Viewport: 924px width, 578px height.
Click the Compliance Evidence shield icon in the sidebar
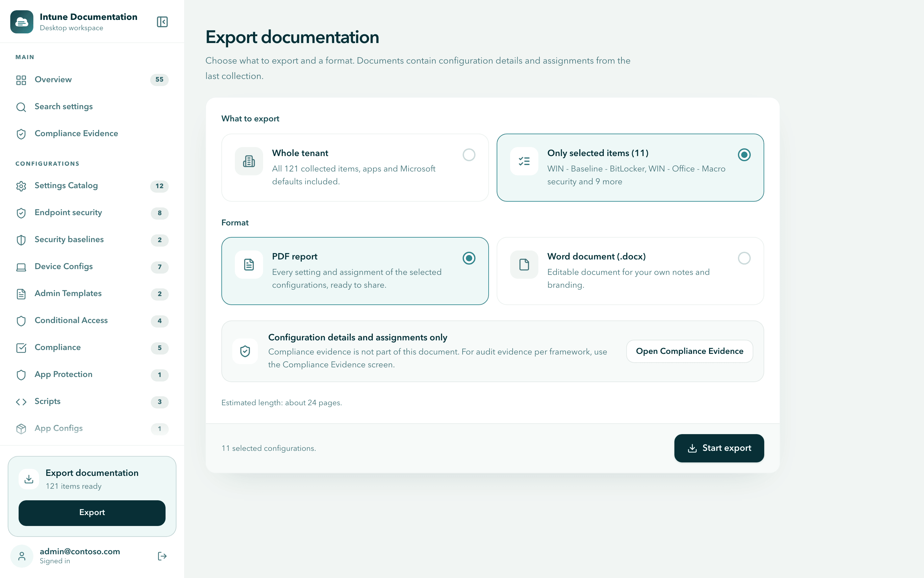point(21,134)
